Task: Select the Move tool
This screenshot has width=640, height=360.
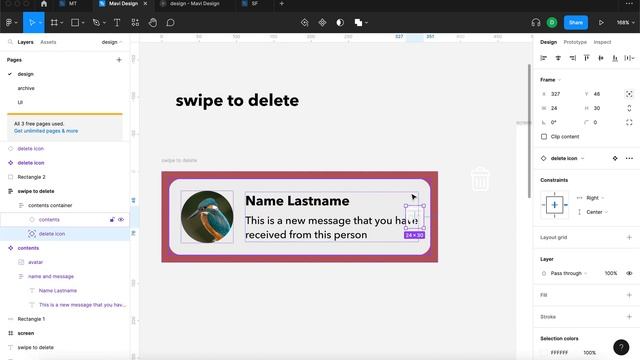Action: [32, 22]
